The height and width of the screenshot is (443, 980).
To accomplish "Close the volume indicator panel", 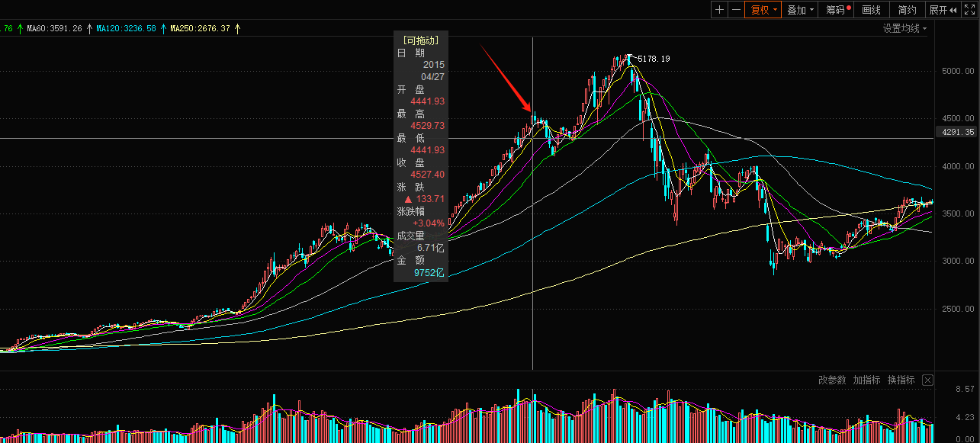I will [927, 380].
